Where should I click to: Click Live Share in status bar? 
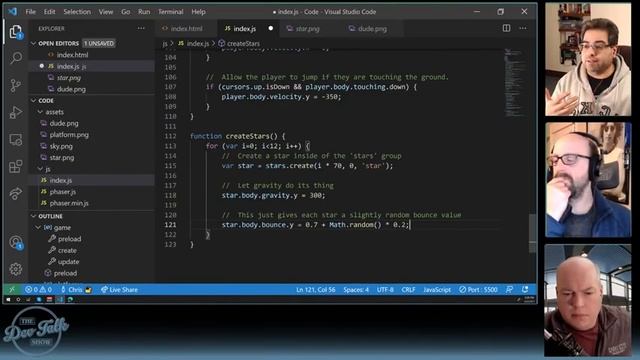[119, 289]
